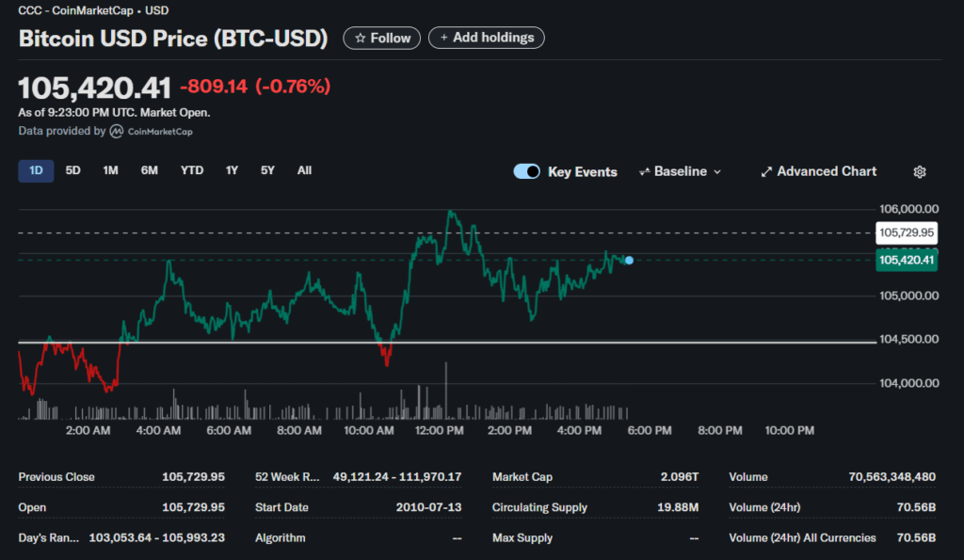The height and width of the screenshot is (560, 964).
Task: Click the Add holdings button
Action: tap(487, 38)
